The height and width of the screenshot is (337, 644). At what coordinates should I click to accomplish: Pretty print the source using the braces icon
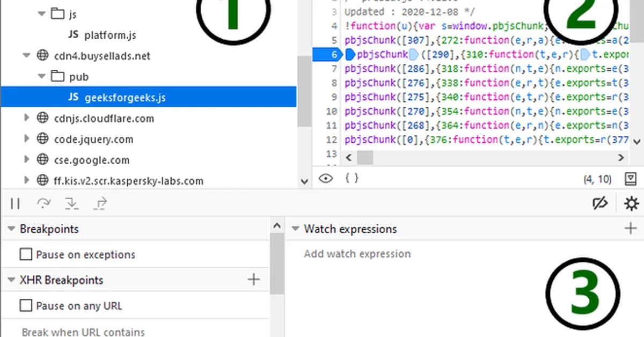352,178
